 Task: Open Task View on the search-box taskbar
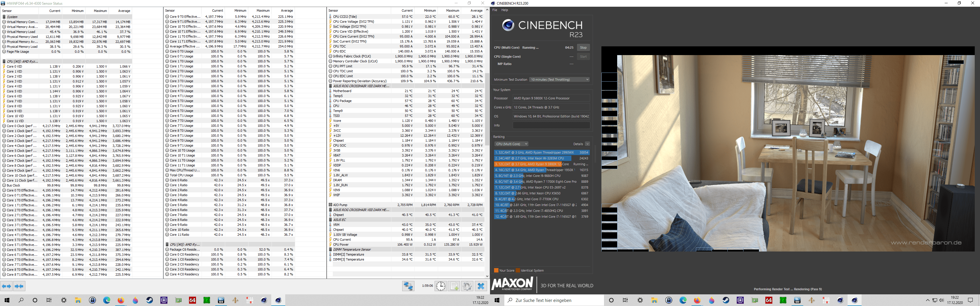[625, 300]
